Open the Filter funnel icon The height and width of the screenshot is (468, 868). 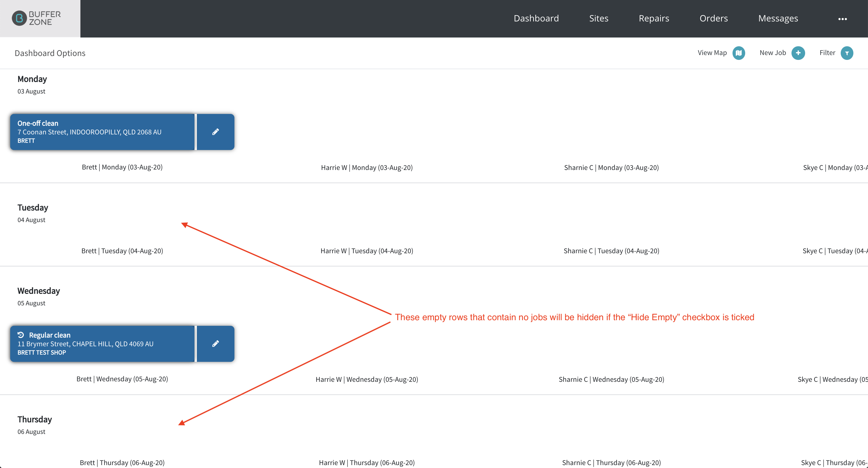847,53
